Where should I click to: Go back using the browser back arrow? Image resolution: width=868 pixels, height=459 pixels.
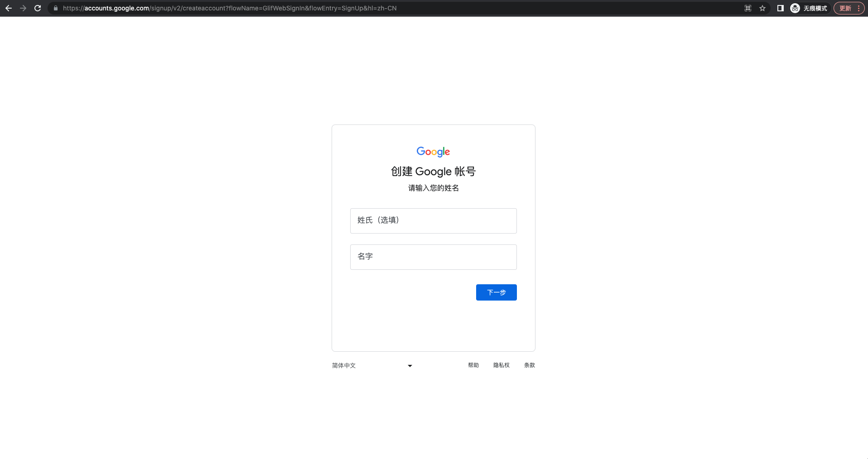click(9, 8)
